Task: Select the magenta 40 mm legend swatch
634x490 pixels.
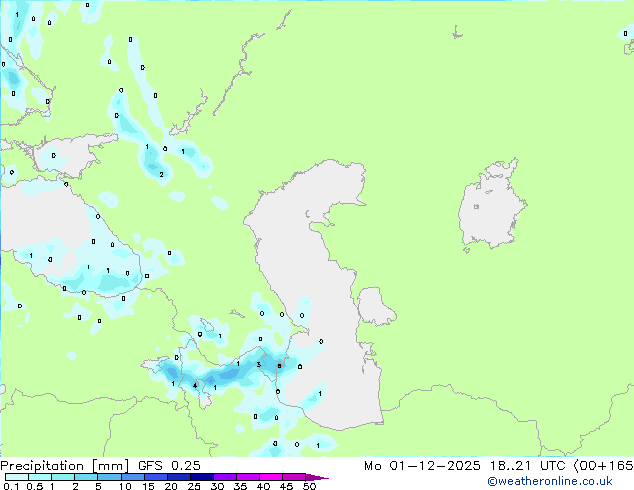Action: click(271, 477)
